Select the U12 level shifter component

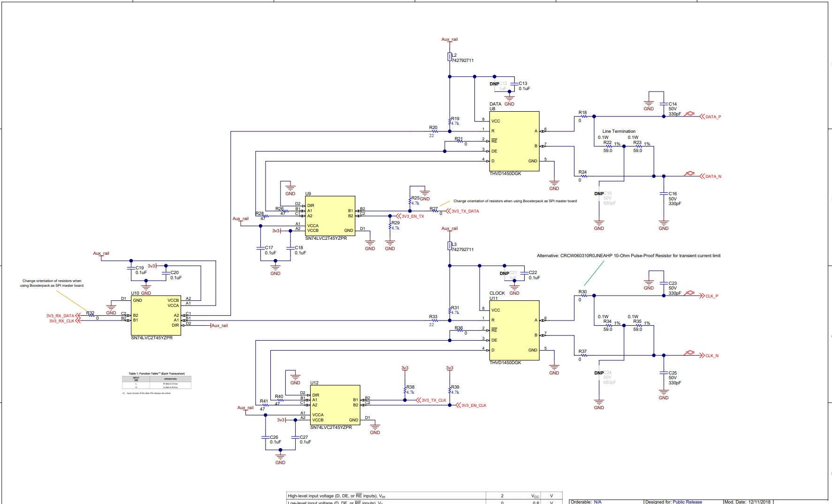click(x=335, y=405)
